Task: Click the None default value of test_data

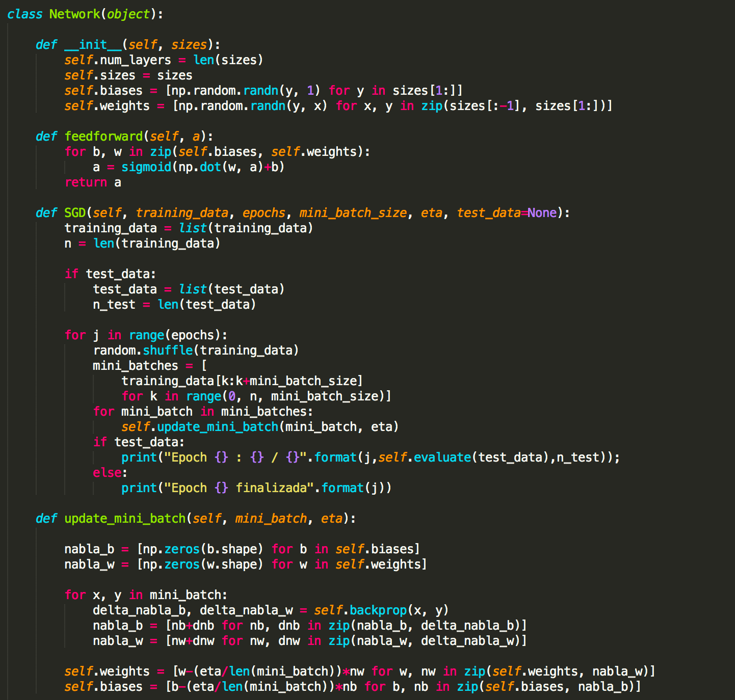Action: tap(542, 213)
